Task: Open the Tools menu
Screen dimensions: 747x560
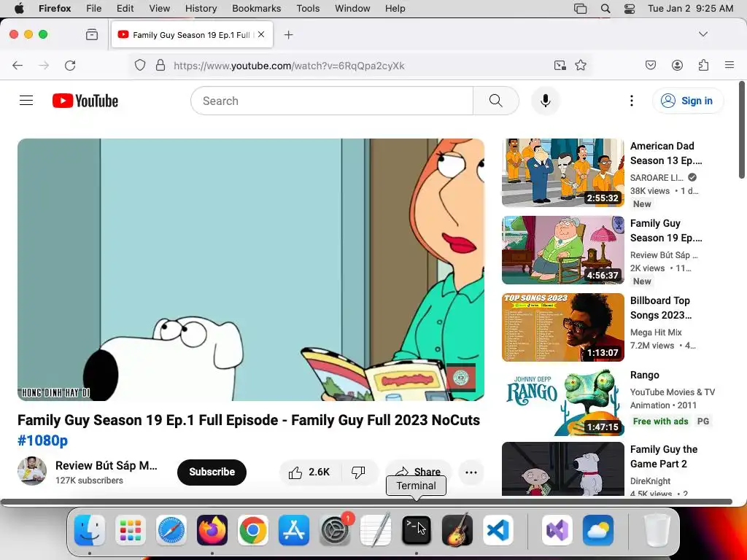Action: click(x=308, y=9)
